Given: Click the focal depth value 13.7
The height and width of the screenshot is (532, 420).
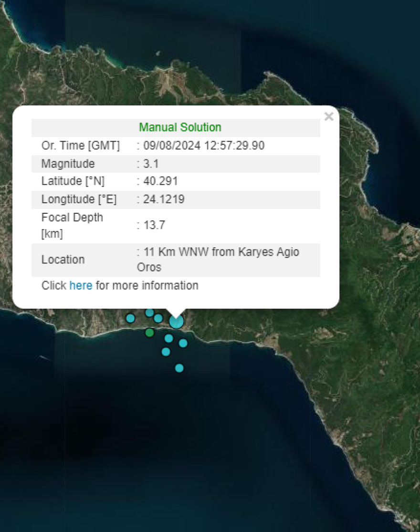Looking at the screenshot, I should [x=154, y=225].
